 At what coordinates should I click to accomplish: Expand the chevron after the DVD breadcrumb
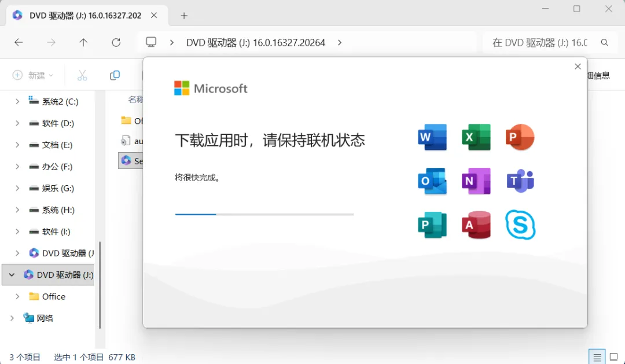[340, 42]
